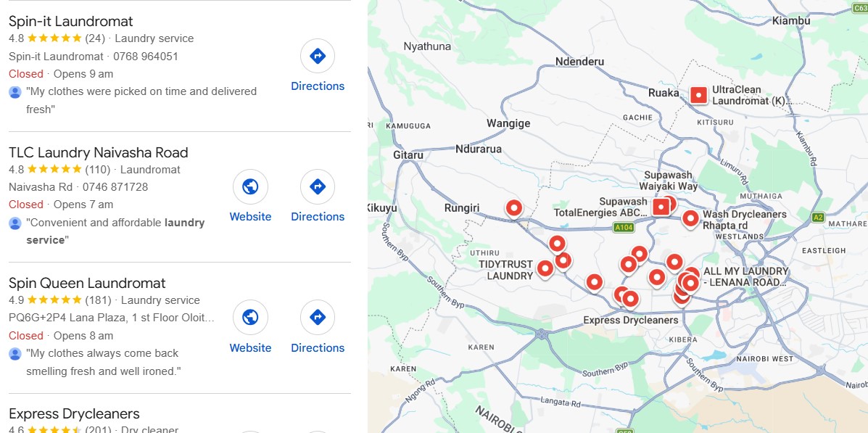Click the red pin next to TIDYTRUST LAUNDRY
Screen dimensions: 868x433
click(x=545, y=268)
